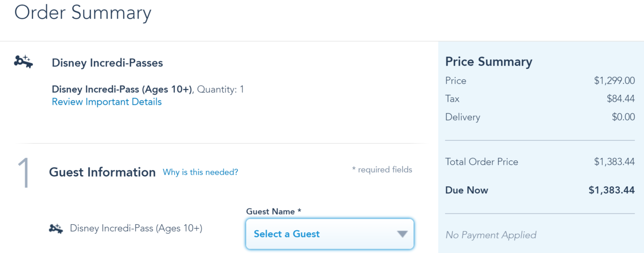
Task: Click the pass icon in Guest Information row
Action: (x=55, y=228)
